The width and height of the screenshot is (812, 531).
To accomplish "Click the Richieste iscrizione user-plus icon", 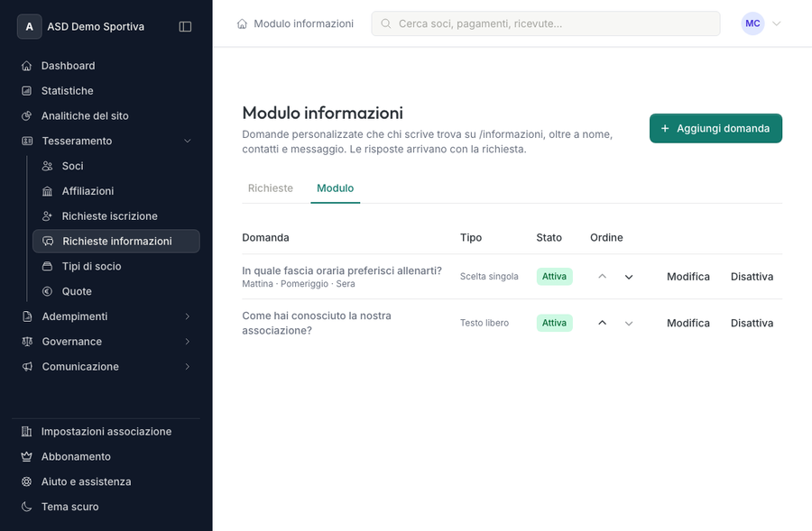I will (x=47, y=216).
